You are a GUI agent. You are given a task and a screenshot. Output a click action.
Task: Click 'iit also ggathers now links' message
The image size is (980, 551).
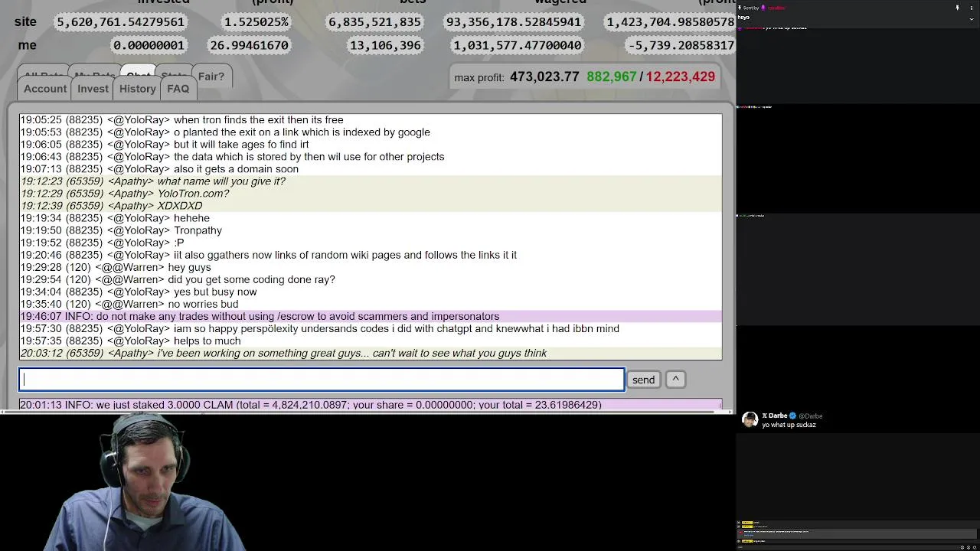coord(371,255)
